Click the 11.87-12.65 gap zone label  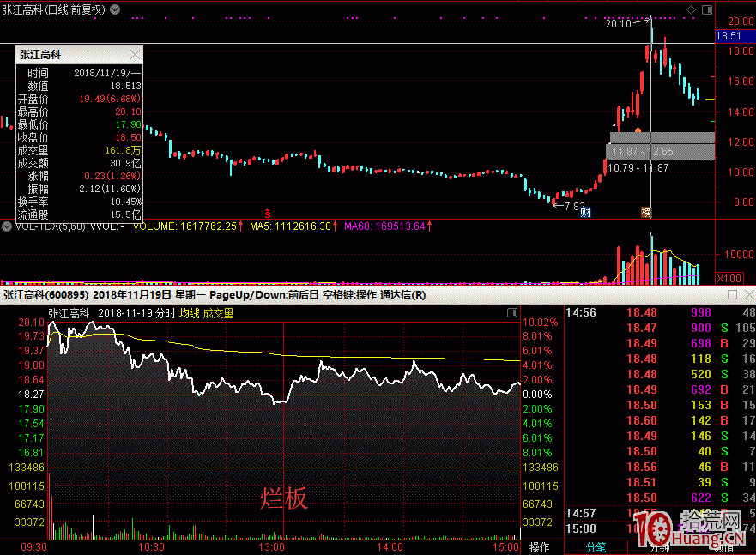(x=643, y=151)
